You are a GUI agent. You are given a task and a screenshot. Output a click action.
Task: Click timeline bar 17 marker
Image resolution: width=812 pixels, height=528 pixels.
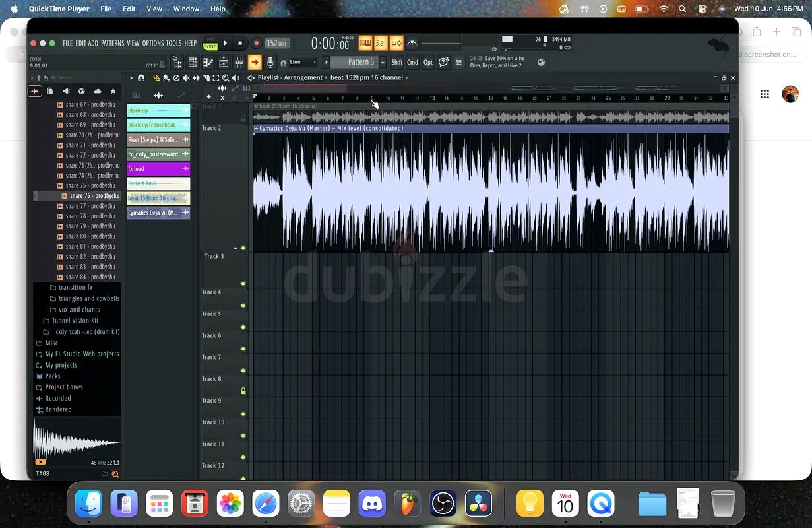(491, 98)
